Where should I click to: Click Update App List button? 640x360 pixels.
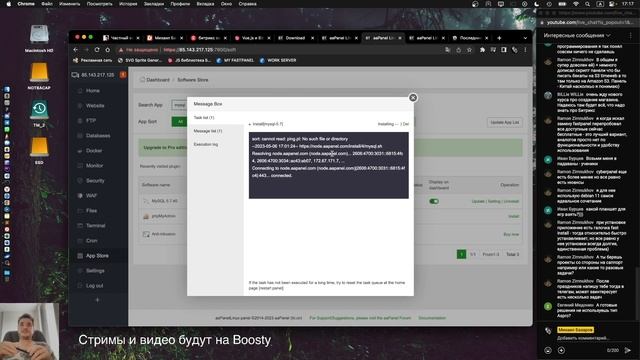click(x=504, y=122)
